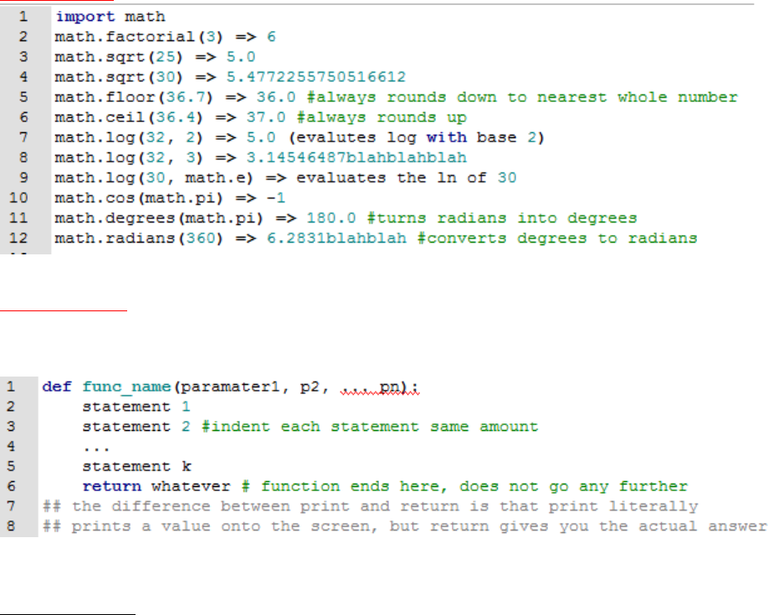Click the math.ceil(36.4) line

point(260,118)
